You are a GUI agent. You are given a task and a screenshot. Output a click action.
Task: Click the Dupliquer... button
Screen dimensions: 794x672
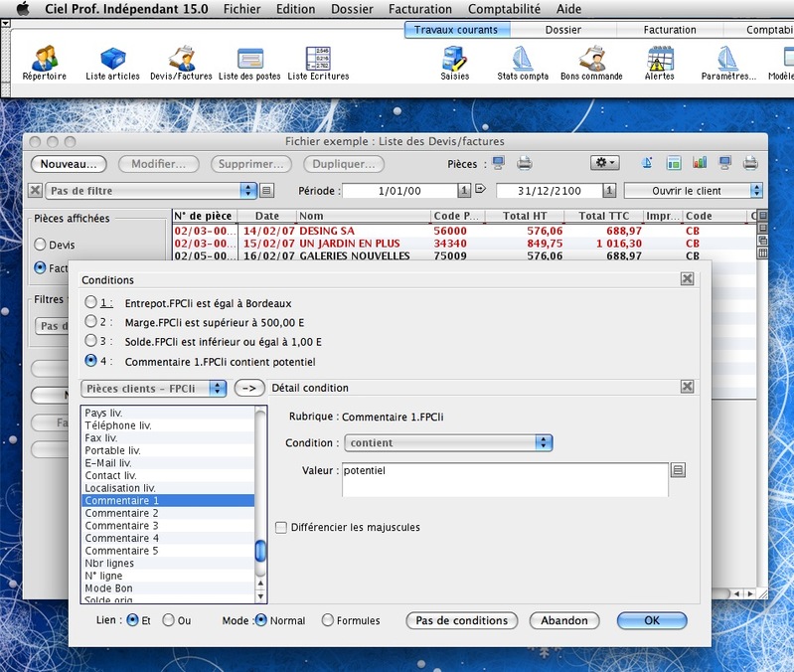pyautogui.click(x=344, y=164)
